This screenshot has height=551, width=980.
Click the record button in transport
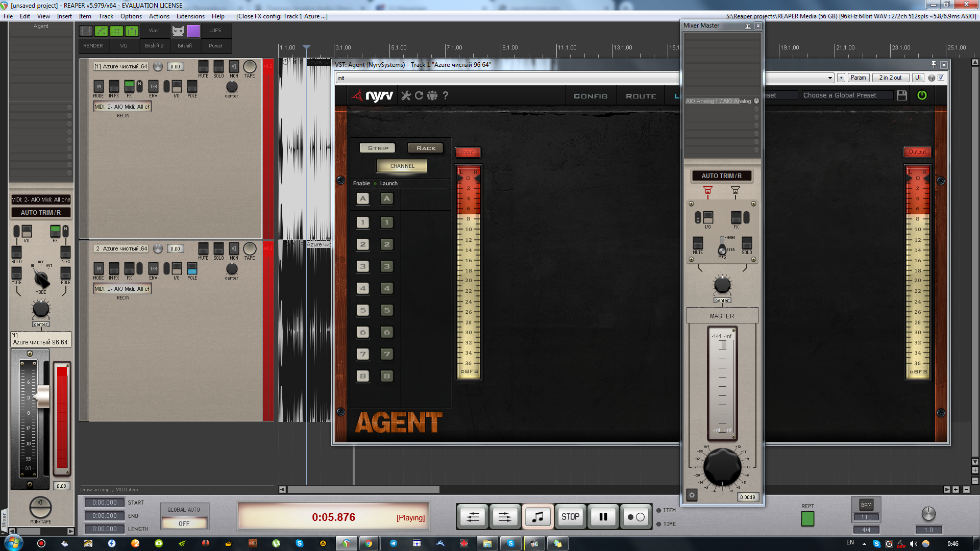(635, 517)
